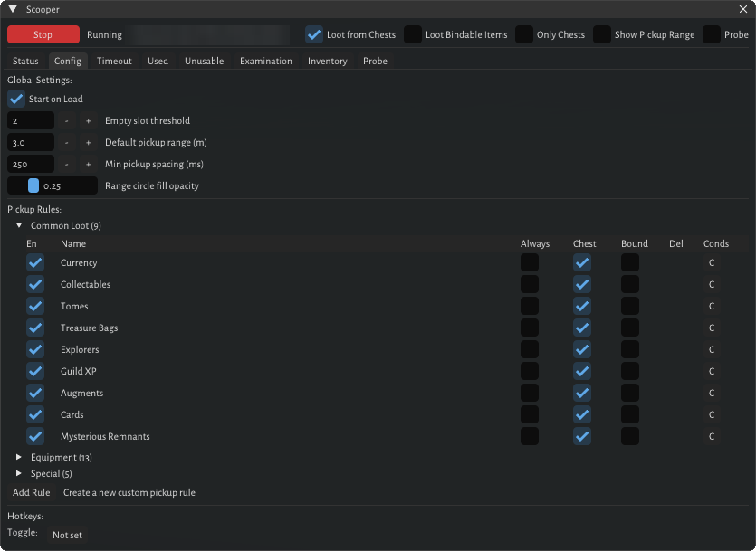Click the Always column header
This screenshot has height=551, width=756.
pyautogui.click(x=535, y=243)
